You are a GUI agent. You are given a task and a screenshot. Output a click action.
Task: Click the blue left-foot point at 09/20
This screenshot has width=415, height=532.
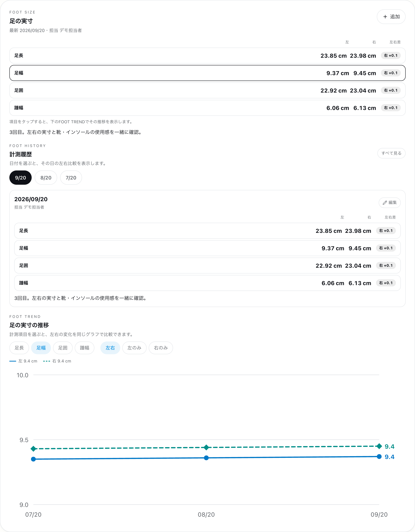tap(379, 457)
